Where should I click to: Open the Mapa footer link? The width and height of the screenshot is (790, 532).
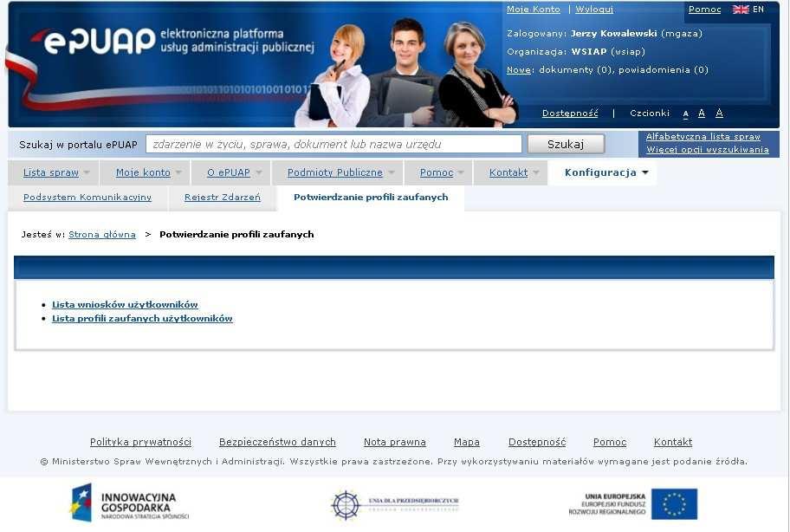pos(467,443)
